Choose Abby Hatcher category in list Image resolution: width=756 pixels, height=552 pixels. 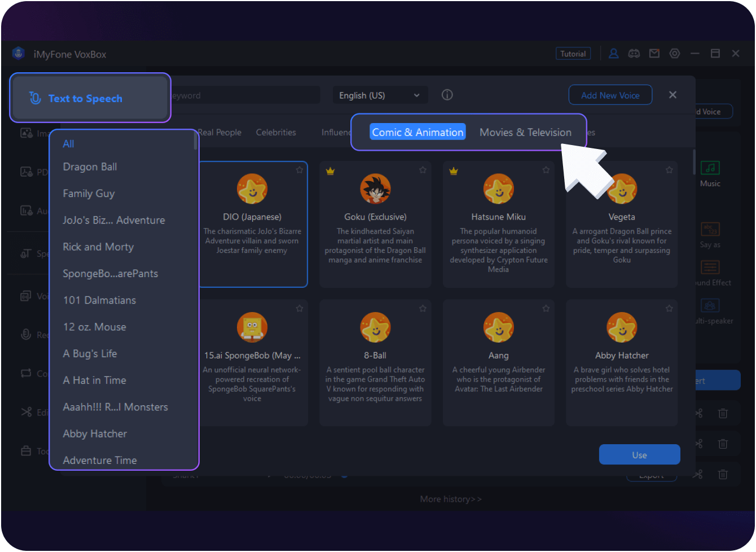coord(95,433)
